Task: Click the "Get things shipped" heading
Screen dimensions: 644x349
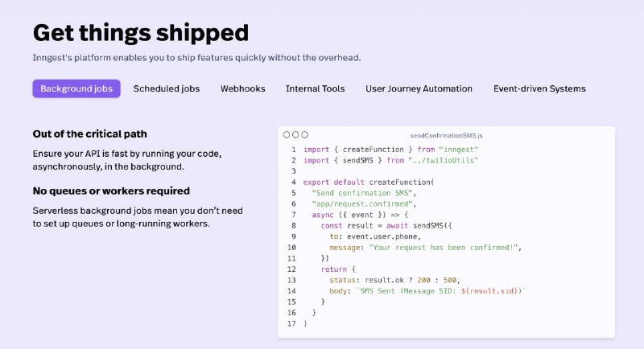Action: pyautogui.click(x=140, y=33)
